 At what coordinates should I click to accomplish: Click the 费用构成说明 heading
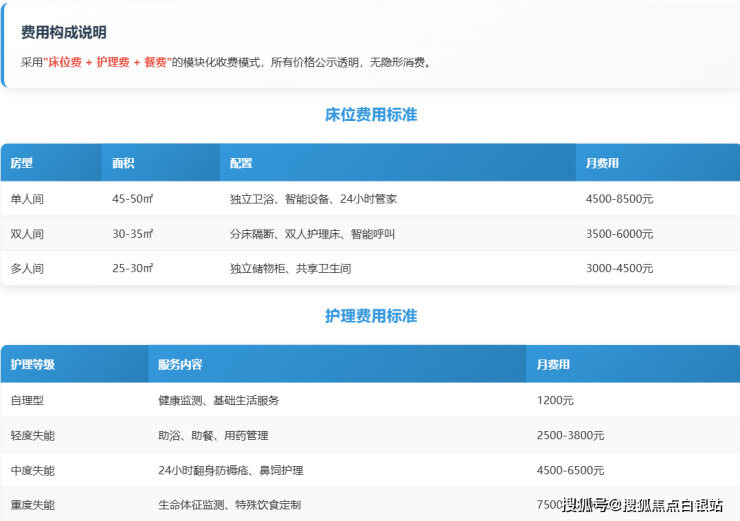pos(64,33)
